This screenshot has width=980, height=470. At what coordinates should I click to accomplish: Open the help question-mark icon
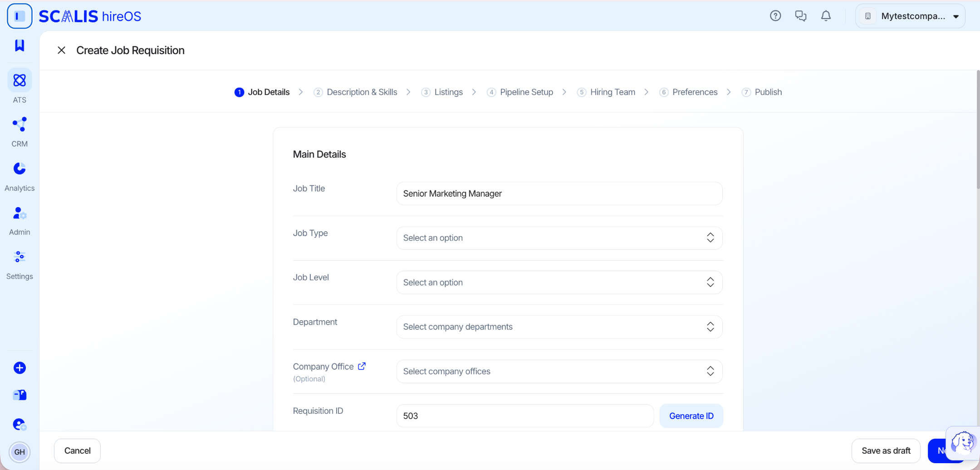(x=775, y=16)
